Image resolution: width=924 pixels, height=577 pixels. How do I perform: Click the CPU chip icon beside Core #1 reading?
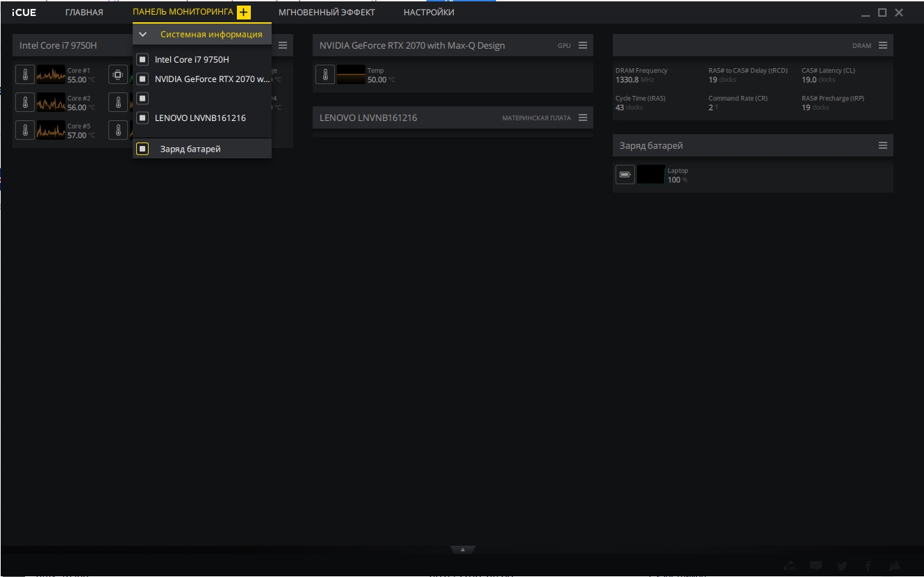pyautogui.click(x=118, y=74)
